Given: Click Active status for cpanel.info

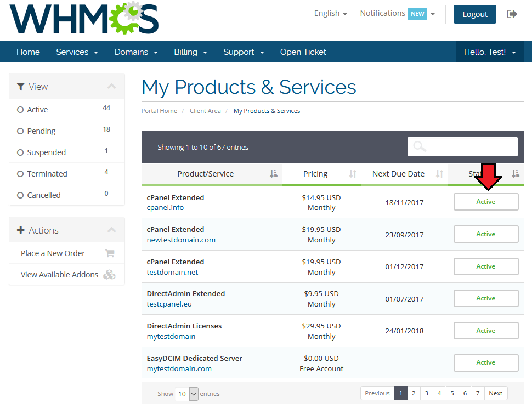Looking at the screenshot, I should 486,202.
